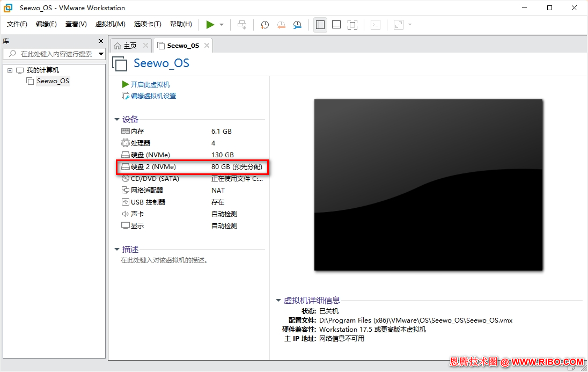Open the stretch display dropdown arrow
The height and width of the screenshot is (372, 588).
pos(410,25)
